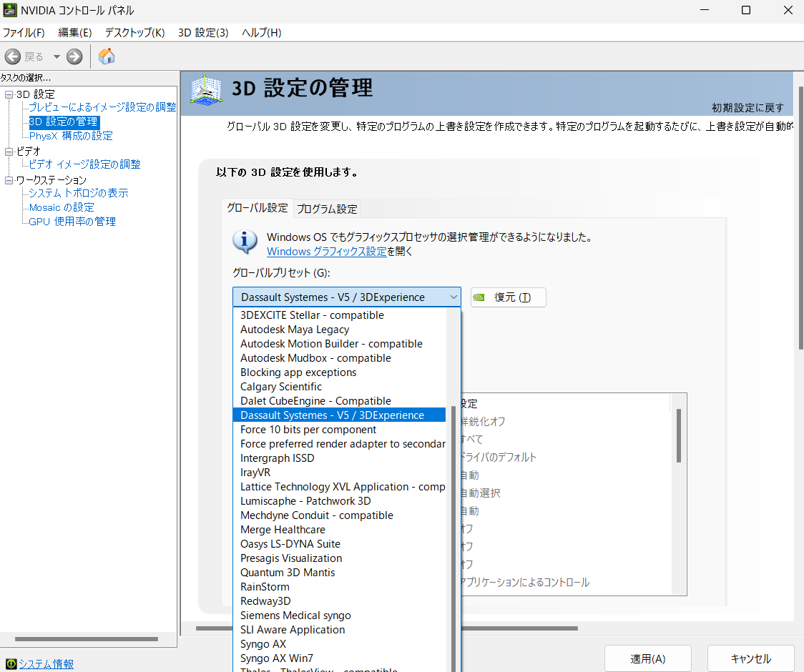This screenshot has height=672, width=804.
Task: Click 初期設定に戻す link
Action: [747, 108]
